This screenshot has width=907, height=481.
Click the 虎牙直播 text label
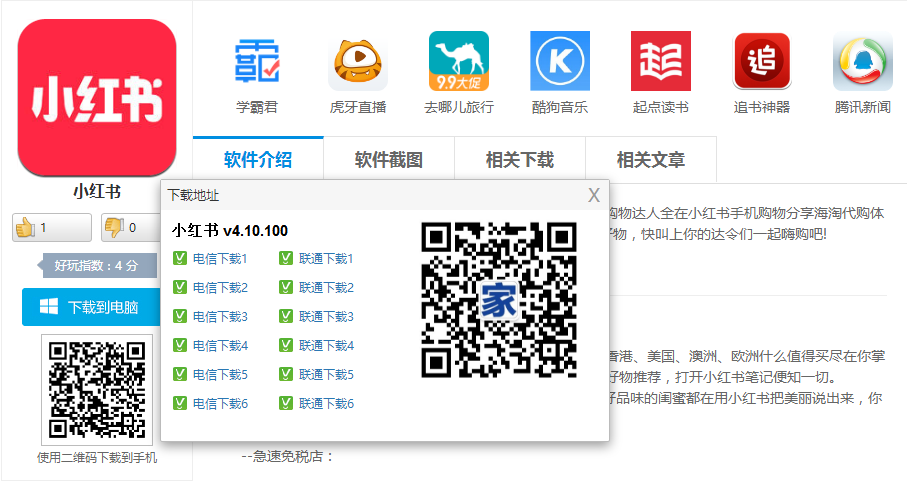point(357,107)
